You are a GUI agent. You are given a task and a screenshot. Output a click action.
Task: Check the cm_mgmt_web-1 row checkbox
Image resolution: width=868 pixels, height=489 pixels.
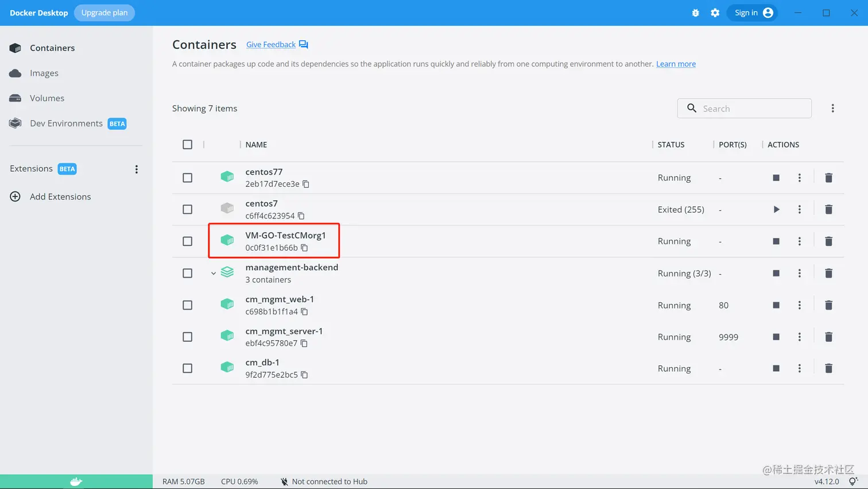click(x=187, y=305)
